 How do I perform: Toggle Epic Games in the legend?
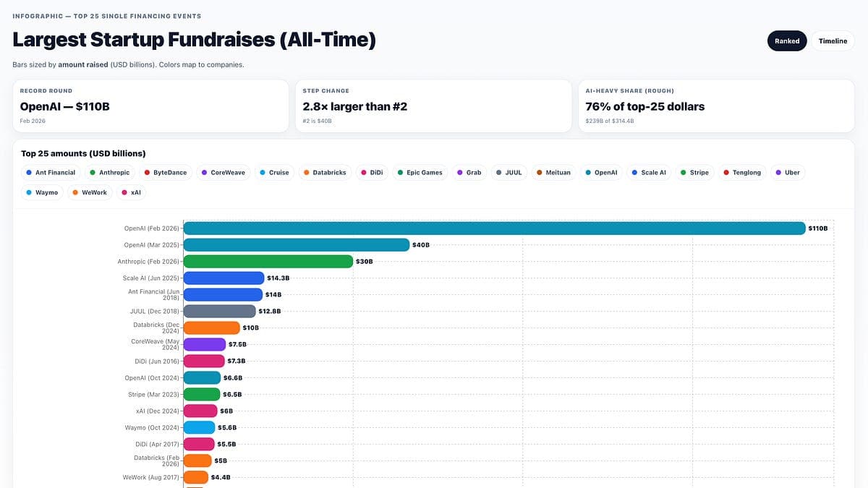point(419,173)
